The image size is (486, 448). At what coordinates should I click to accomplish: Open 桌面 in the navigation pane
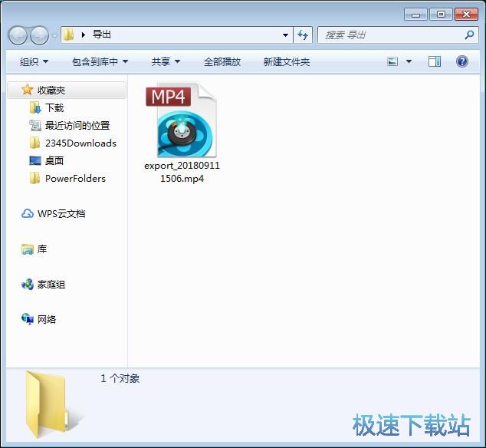click(x=54, y=160)
